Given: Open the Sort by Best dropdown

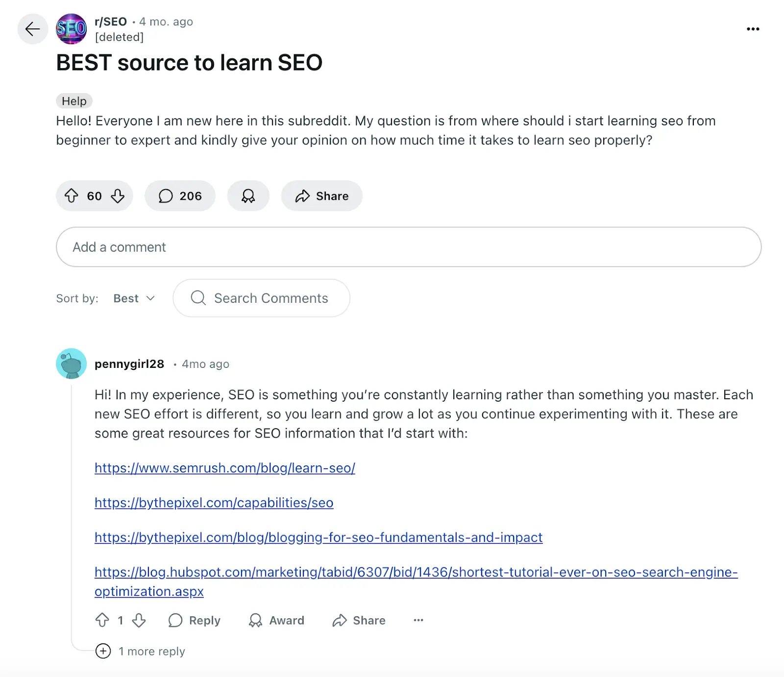Looking at the screenshot, I should click(x=133, y=298).
